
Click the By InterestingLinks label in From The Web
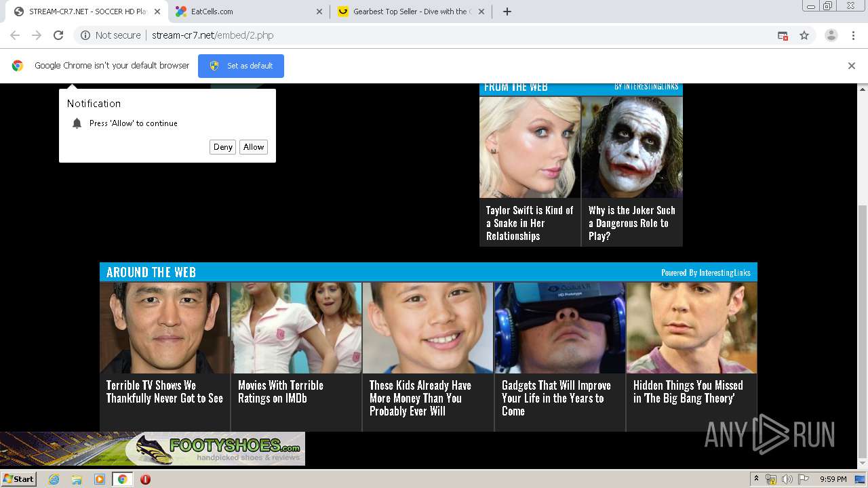646,87
